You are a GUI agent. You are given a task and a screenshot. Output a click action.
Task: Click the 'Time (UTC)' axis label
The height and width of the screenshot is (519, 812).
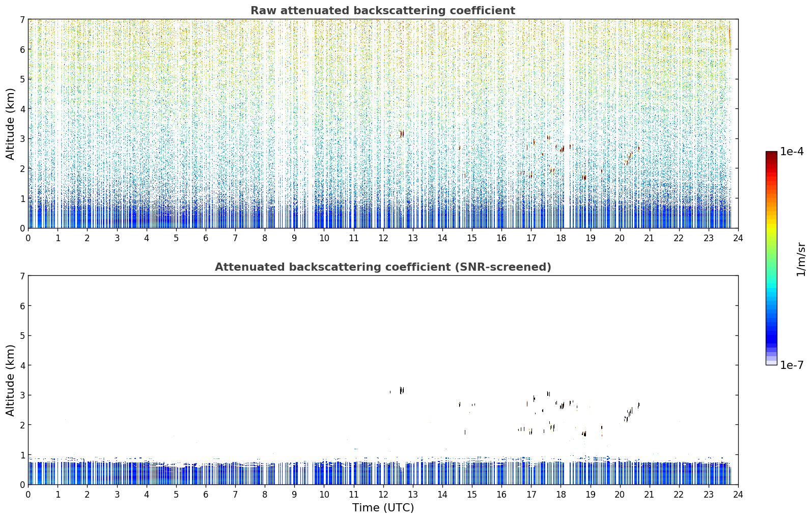[x=383, y=508]
